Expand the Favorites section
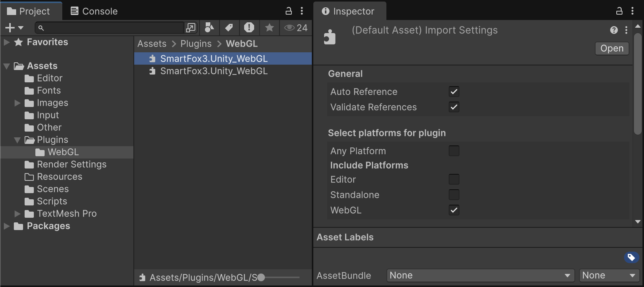644x287 pixels. tap(7, 42)
